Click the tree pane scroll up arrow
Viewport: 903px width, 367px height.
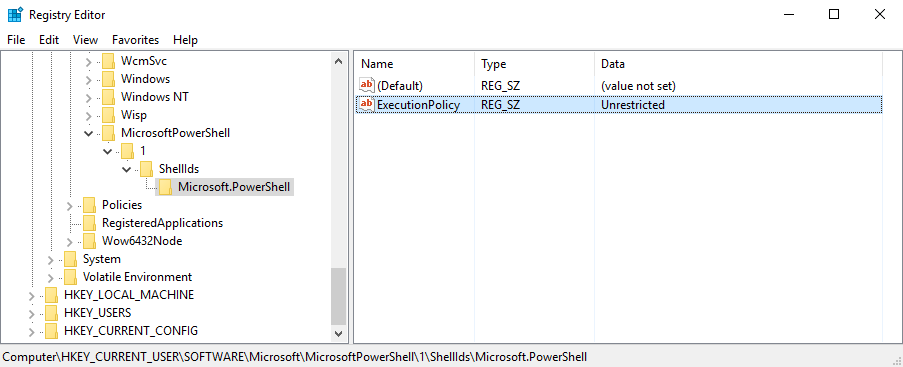pyautogui.click(x=339, y=61)
